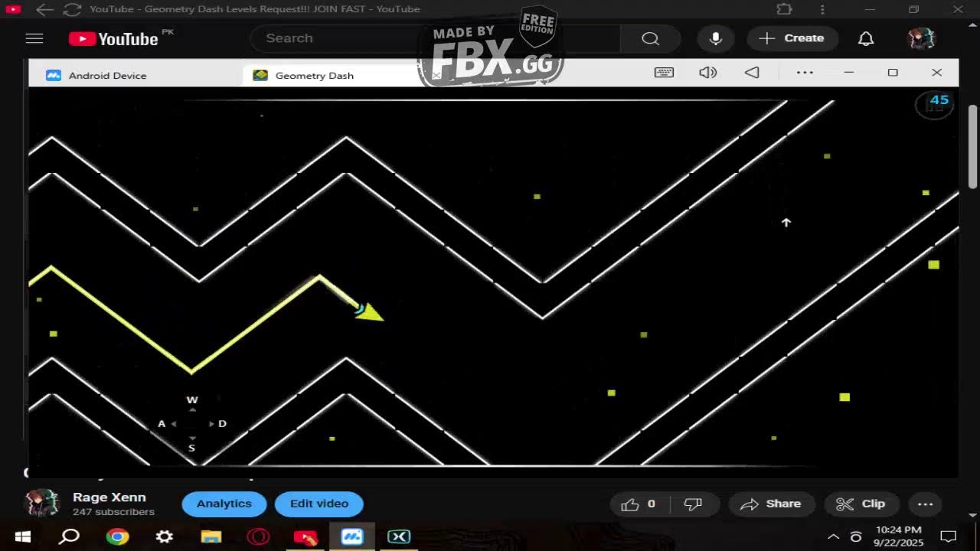This screenshot has height=551, width=980.
Task: Pause the game with the top-right button
Action: pyautogui.click(x=934, y=104)
